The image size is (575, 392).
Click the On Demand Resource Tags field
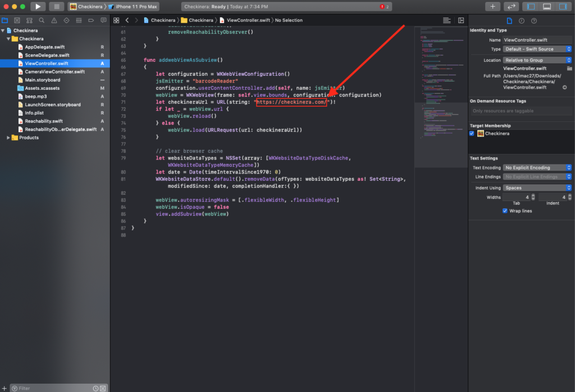point(522,111)
